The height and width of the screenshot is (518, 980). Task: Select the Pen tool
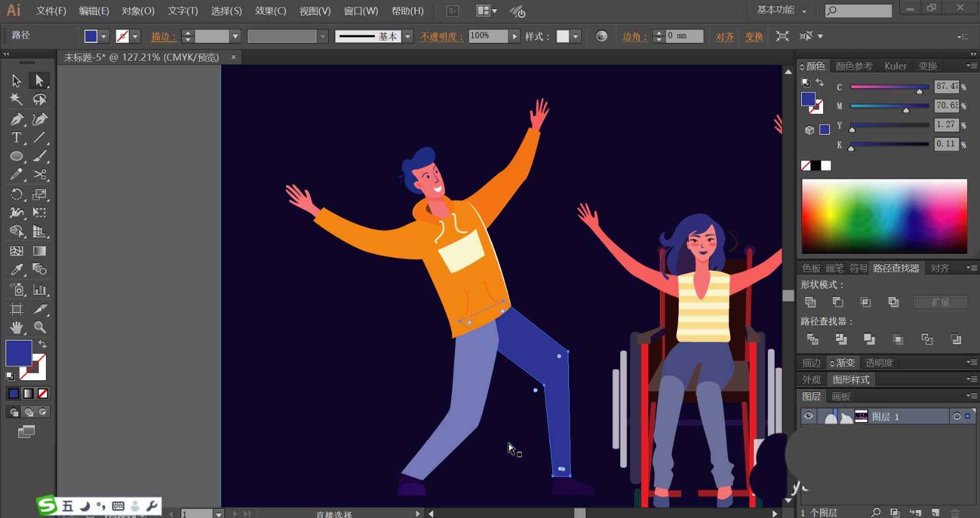pyautogui.click(x=17, y=119)
